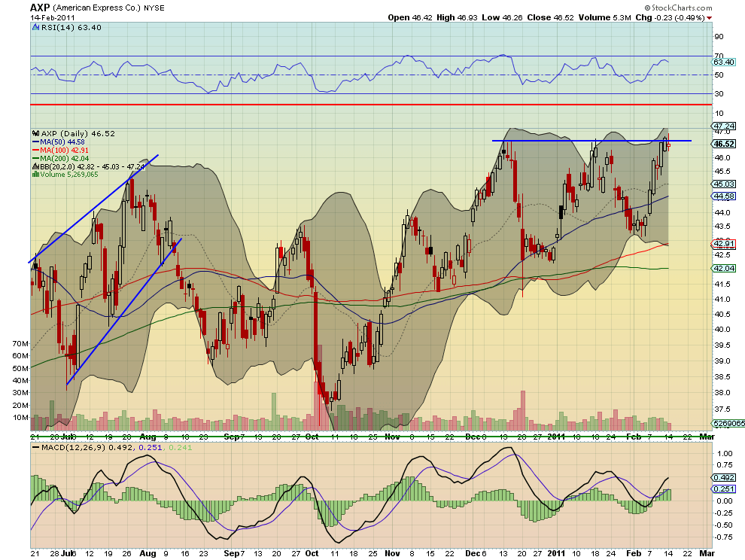Click the Volume 5.3M value in header
The height and width of the screenshot is (560, 745).
pyautogui.click(x=604, y=17)
